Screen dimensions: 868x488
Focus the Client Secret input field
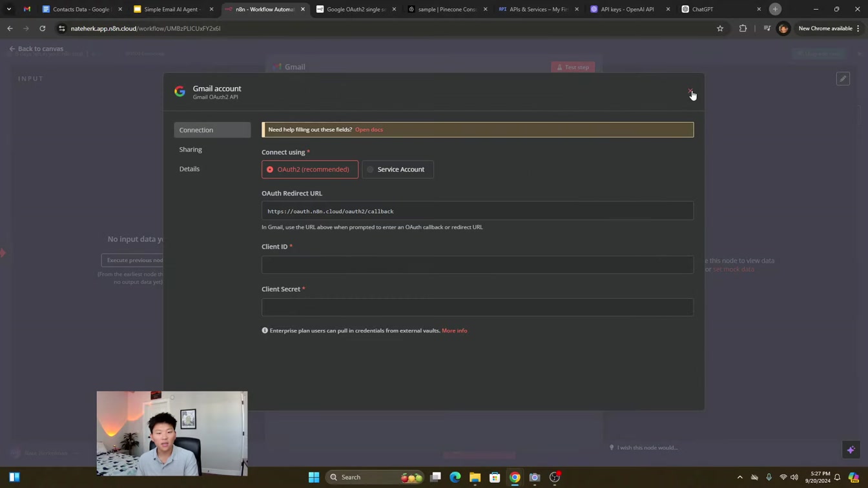[x=477, y=307]
